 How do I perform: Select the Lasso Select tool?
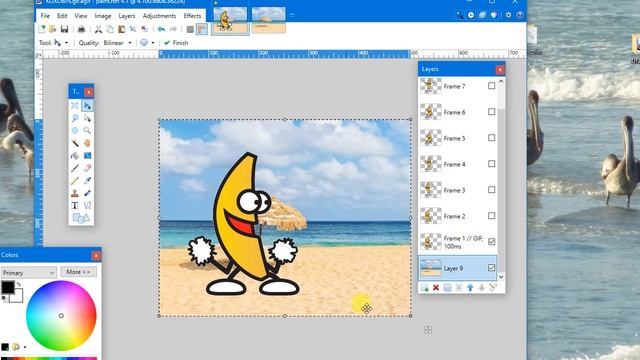75,118
